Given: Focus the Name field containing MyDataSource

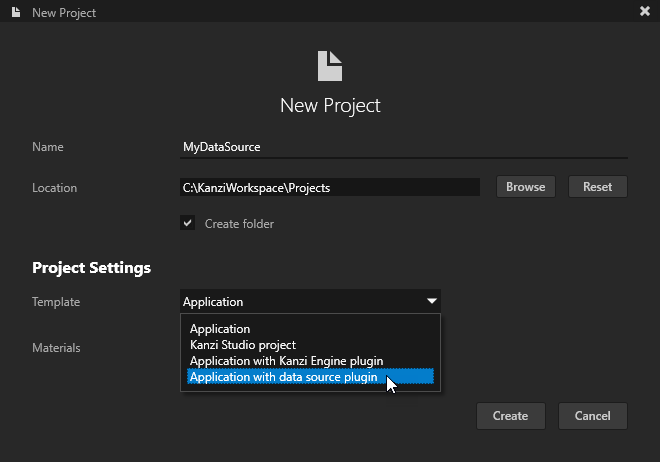Looking at the screenshot, I should [400, 147].
